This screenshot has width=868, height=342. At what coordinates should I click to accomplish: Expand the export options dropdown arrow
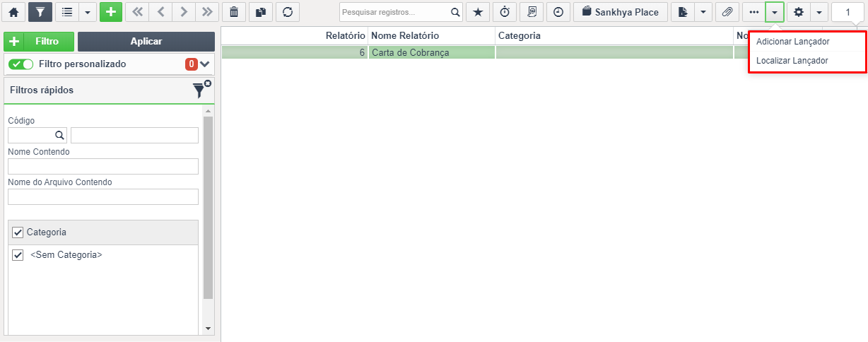click(x=703, y=12)
